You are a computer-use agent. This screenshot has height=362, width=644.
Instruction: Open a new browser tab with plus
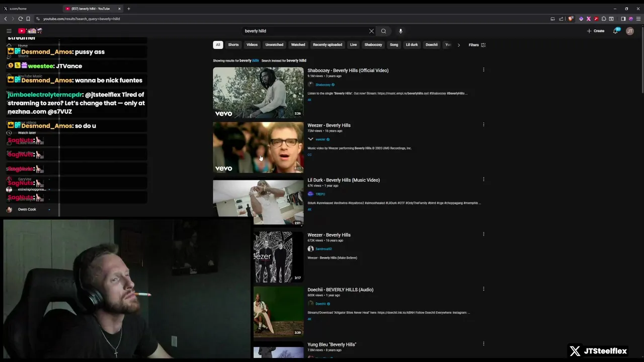pyautogui.click(x=128, y=9)
